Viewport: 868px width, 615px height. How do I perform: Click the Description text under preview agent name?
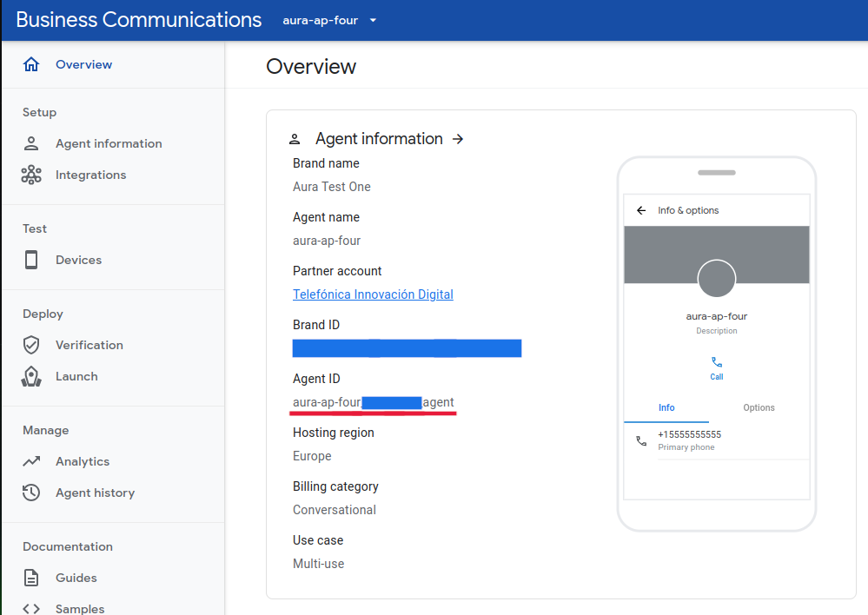[716, 331]
